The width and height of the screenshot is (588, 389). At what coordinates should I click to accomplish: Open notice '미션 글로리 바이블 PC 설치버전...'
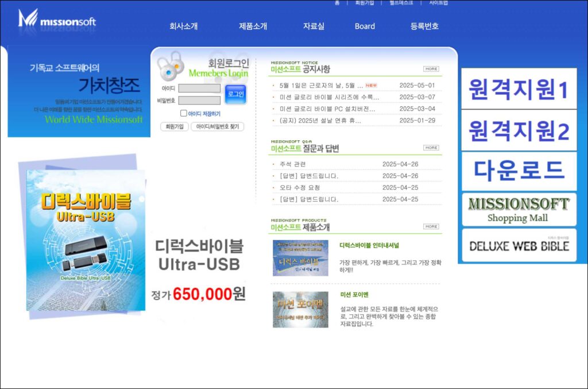click(327, 109)
